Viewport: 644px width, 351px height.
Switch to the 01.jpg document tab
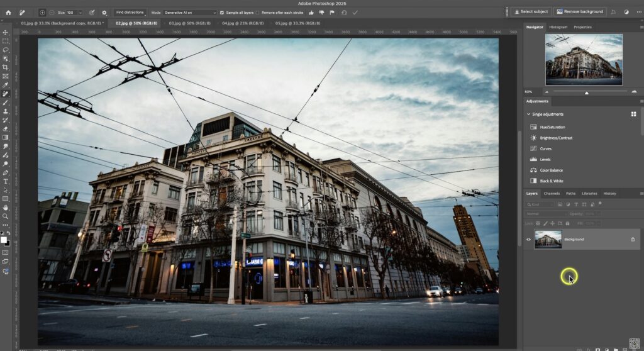[x=62, y=23]
